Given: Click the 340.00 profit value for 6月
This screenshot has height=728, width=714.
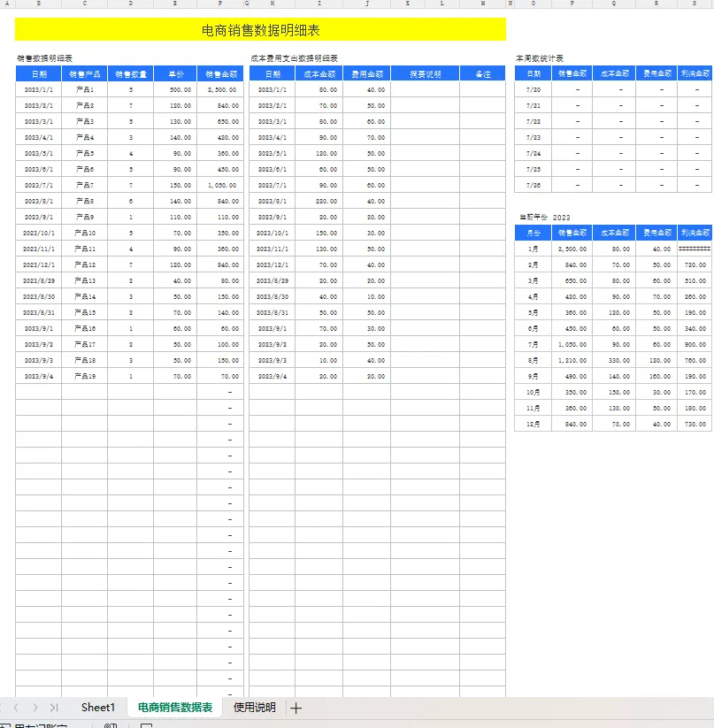Looking at the screenshot, I should [695, 329].
